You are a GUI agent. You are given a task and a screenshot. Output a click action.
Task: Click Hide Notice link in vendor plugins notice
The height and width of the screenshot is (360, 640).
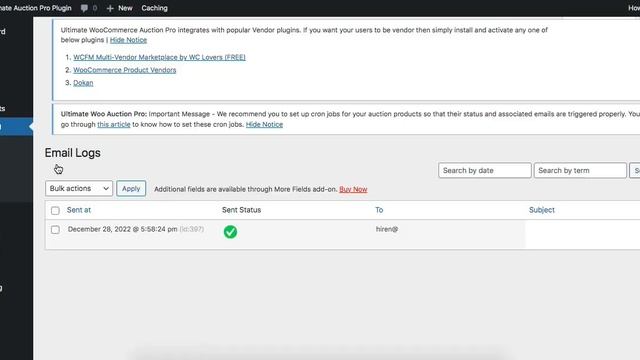[x=128, y=40]
